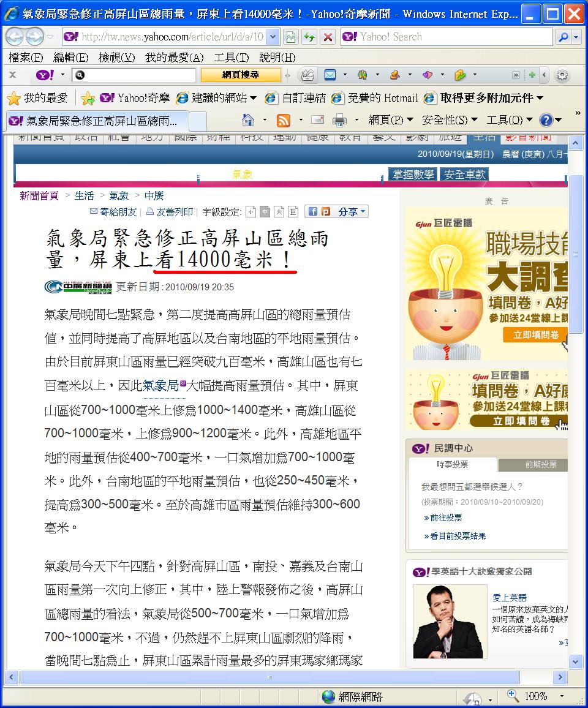Click the 愛上英語 link
Image resolution: width=588 pixels, height=708 pixels.
tap(510, 597)
